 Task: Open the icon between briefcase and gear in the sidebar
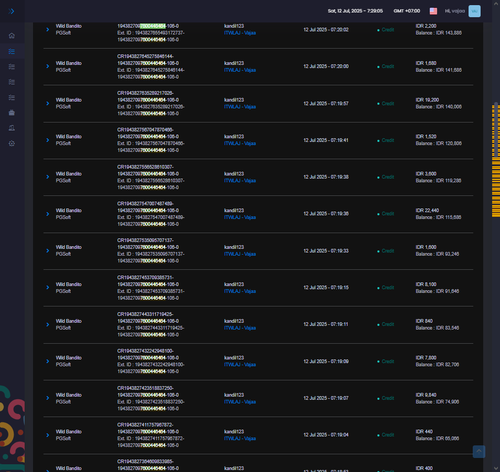pos(12,128)
